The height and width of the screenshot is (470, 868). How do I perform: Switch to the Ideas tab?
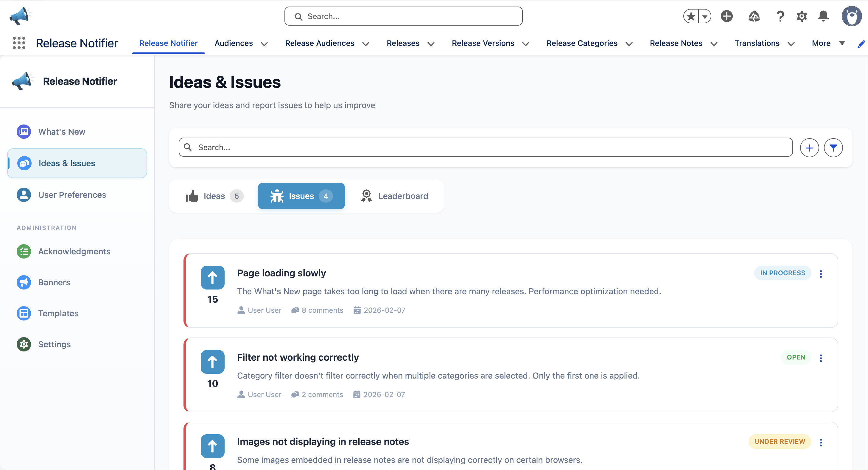[x=214, y=196]
